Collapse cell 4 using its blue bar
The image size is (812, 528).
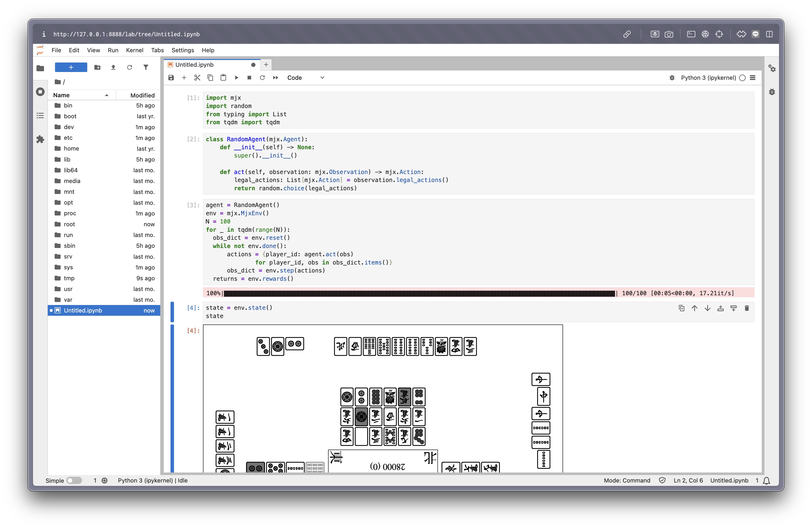(172, 312)
